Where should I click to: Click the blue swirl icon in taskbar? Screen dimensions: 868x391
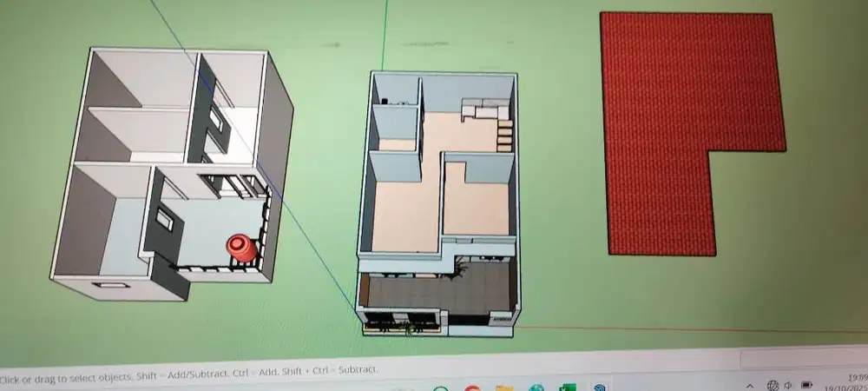[600, 388]
